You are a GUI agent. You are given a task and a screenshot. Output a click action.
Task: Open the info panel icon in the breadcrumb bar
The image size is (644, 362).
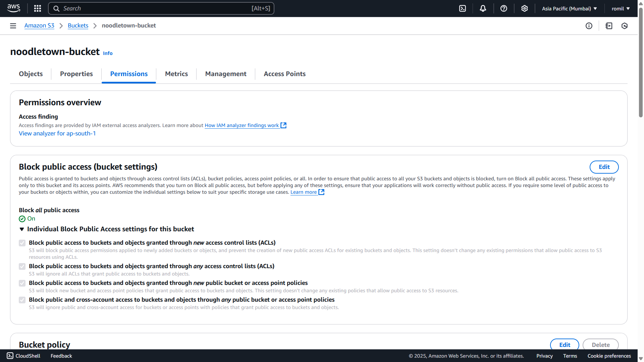589,26
